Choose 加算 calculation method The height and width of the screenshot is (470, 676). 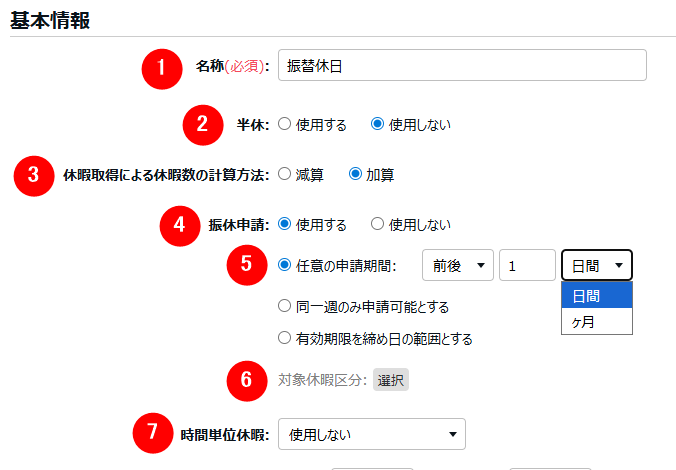(x=354, y=175)
